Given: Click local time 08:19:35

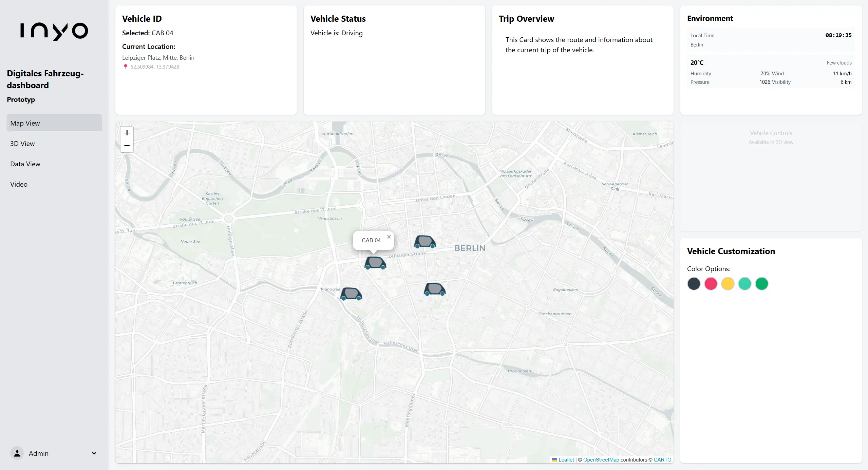Looking at the screenshot, I should tap(838, 35).
